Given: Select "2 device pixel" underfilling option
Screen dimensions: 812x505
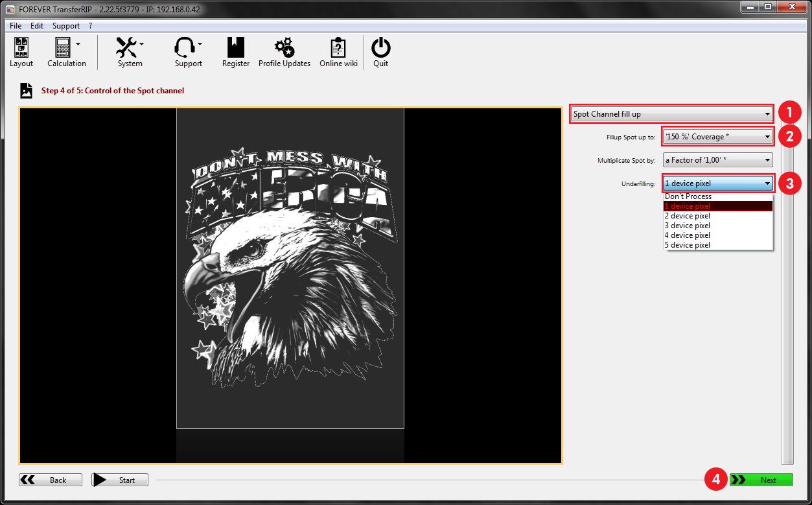Looking at the screenshot, I should coord(718,216).
